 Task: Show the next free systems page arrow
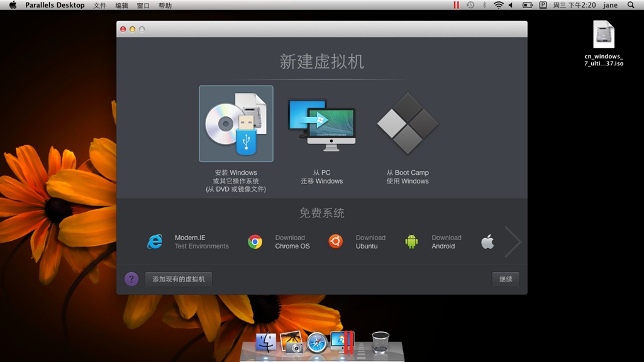pos(513,241)
